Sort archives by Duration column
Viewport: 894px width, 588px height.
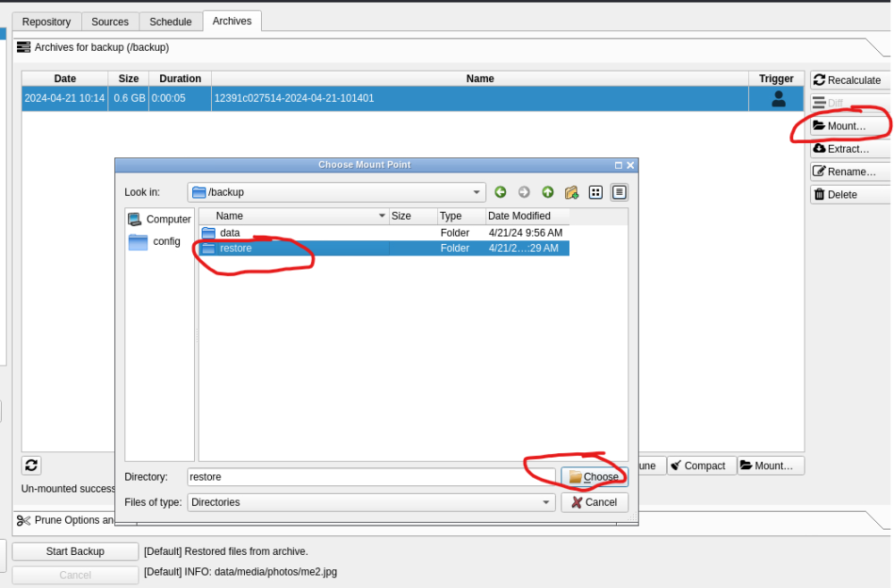coord(181,79)
